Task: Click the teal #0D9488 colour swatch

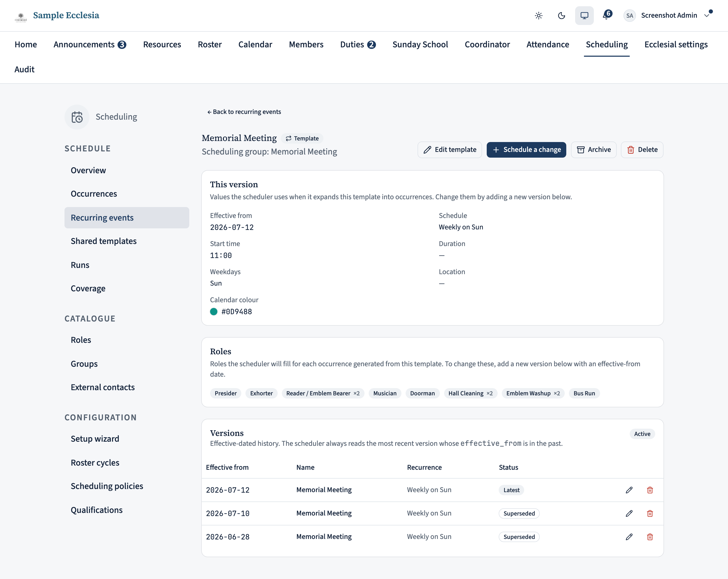Action: (x=214, y=311)
